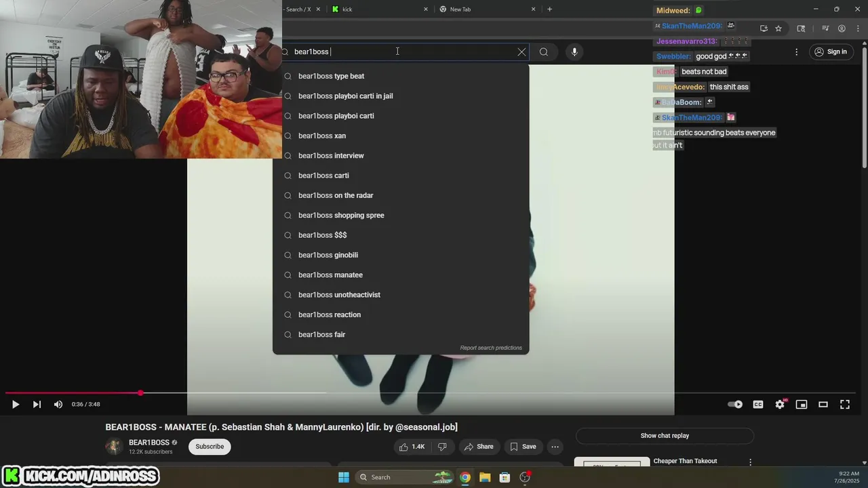
Task: Open the taskbar clock and date
Action: point(848,477)
